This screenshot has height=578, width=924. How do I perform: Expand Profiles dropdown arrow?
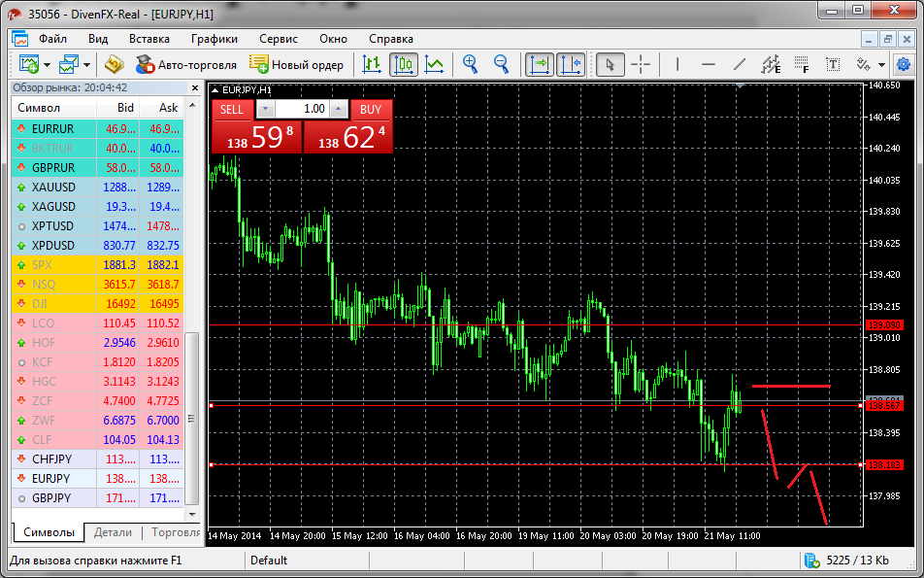tap(86, 65)
